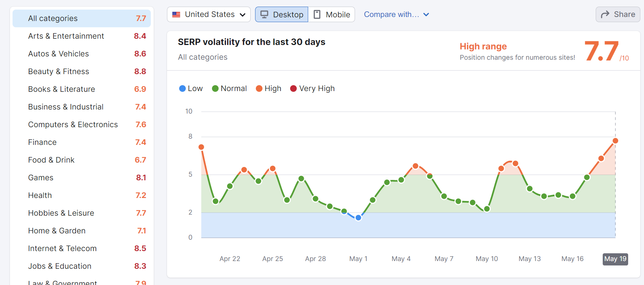This screenshot has height=285, width=644.
Task: Select the Internet & Telecom category
Action: click(x=81, y=248)
